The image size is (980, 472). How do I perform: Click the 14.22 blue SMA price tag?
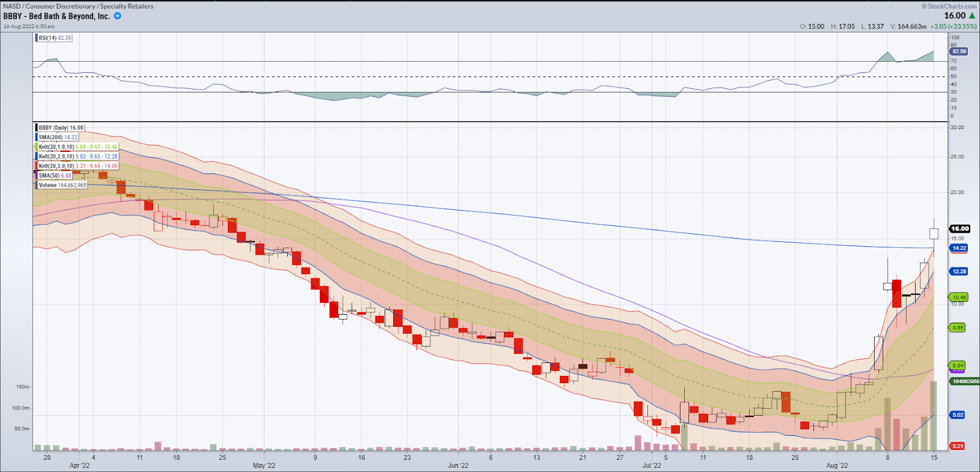point(959,248)
